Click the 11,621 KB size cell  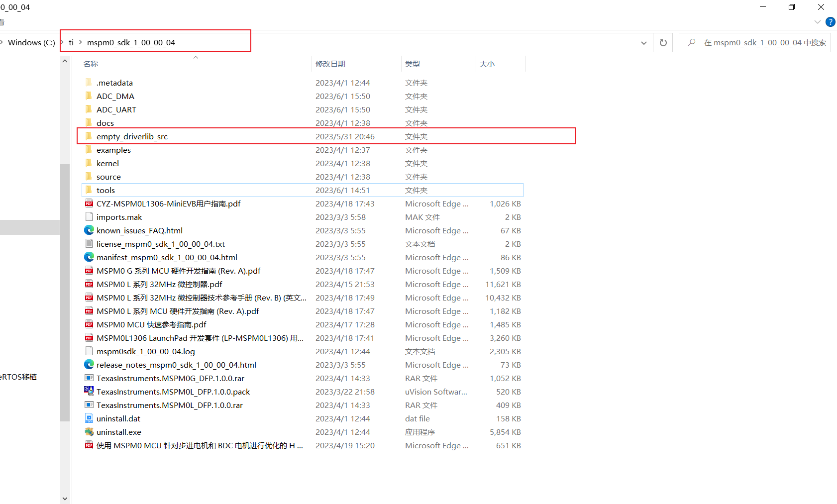(503, 284)
